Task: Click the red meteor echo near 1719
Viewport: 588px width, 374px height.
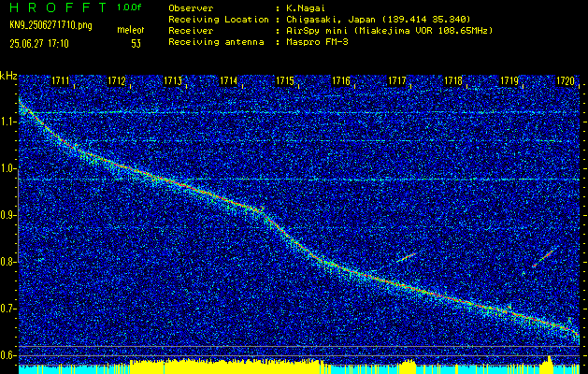Action: pos(544,257)
